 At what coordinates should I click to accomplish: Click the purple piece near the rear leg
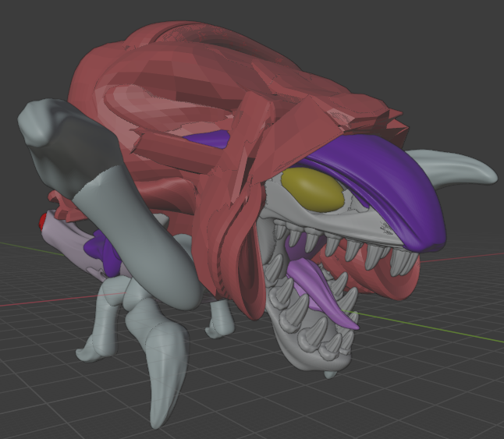(103, 250)
